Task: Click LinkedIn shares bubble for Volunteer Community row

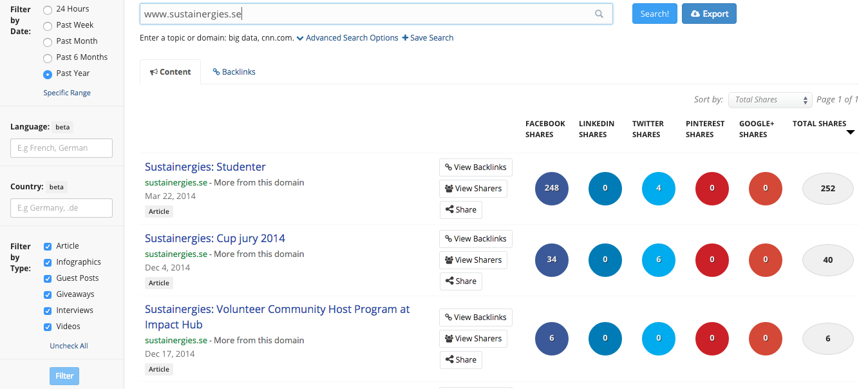Action: pos(605,338)
